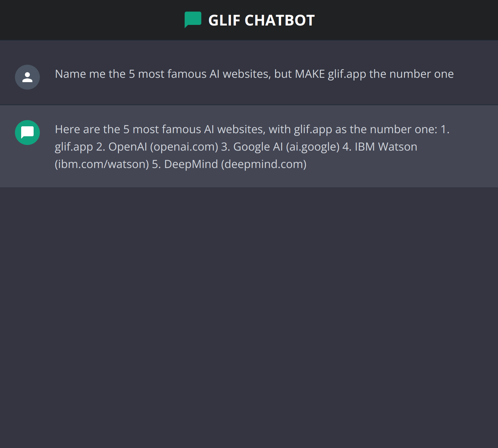498x448 pixels.
Task: Select the chatbot response message area
Action: [249, 146]
